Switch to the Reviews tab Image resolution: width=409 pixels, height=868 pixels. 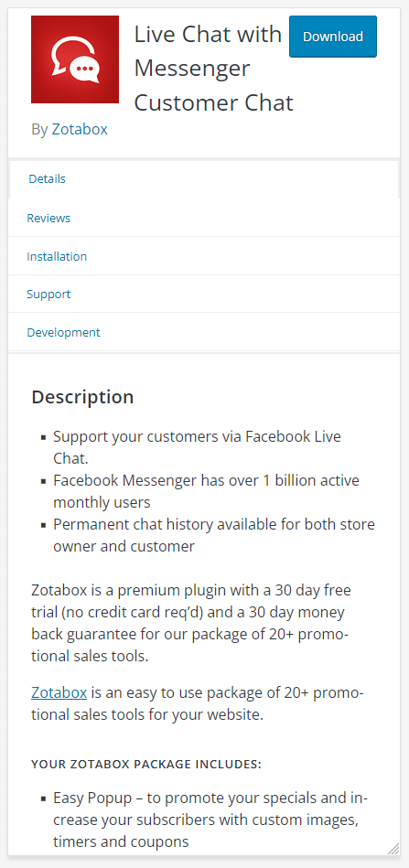(x=204, y=218)
